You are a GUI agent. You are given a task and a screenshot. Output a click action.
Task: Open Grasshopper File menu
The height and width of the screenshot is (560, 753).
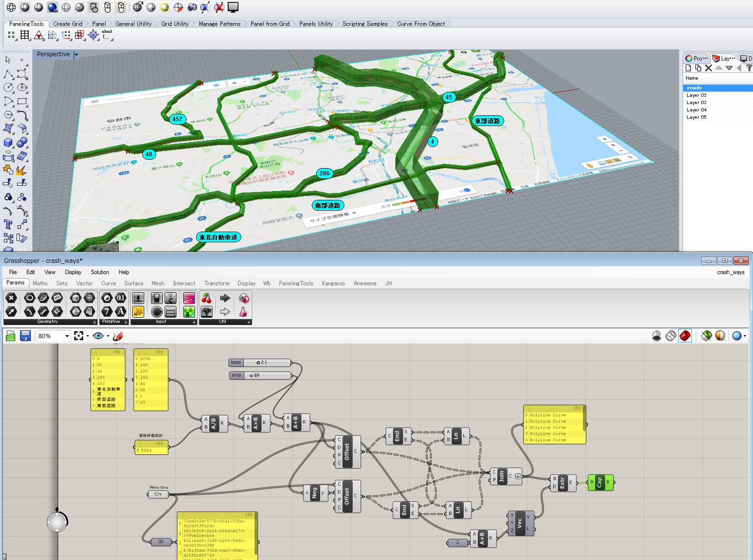click(13, 272)
